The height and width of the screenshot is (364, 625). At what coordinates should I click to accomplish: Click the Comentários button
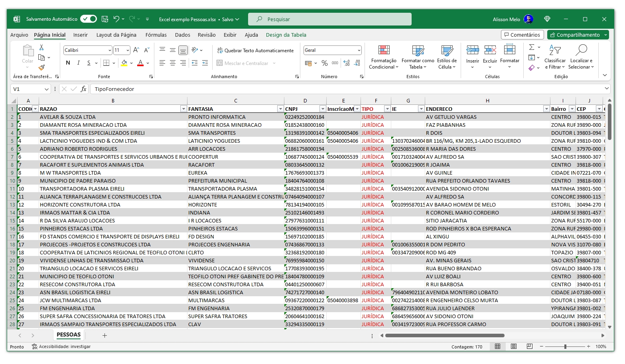click(522, 35)
